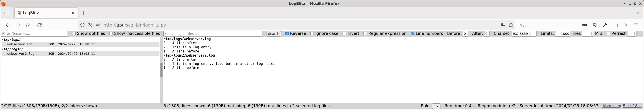Open the downloads panel icon
Viewport: 644px width, 110px height.
(x=522, y=25)
